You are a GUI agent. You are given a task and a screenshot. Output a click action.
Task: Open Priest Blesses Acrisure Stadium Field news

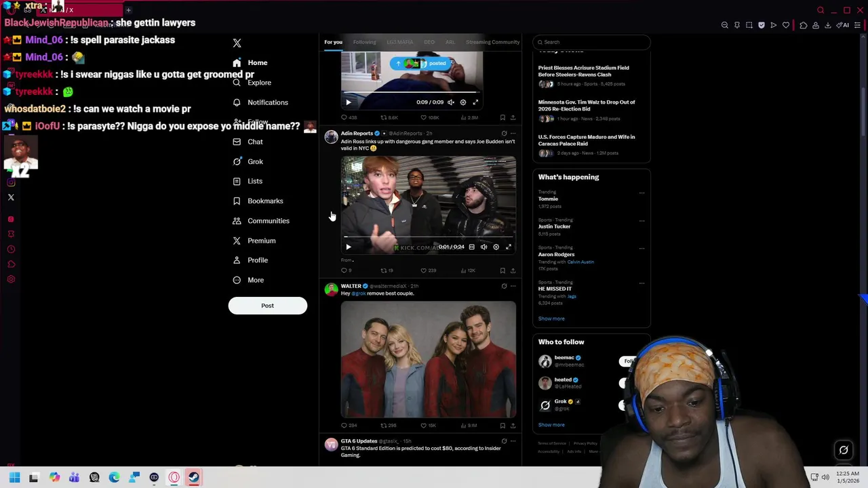(583, 71)
